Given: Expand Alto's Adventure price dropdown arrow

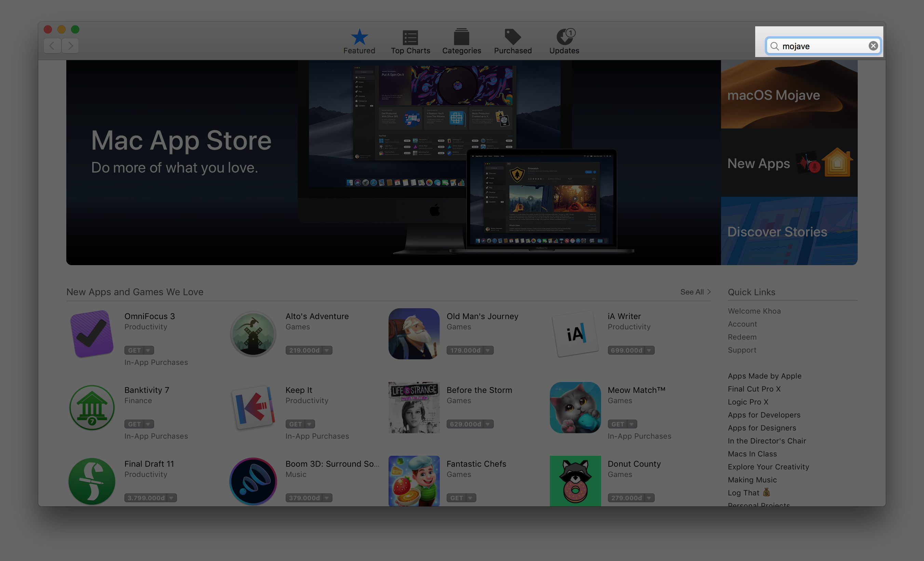Looking at the screenshot, I should (x=327, y=350).
